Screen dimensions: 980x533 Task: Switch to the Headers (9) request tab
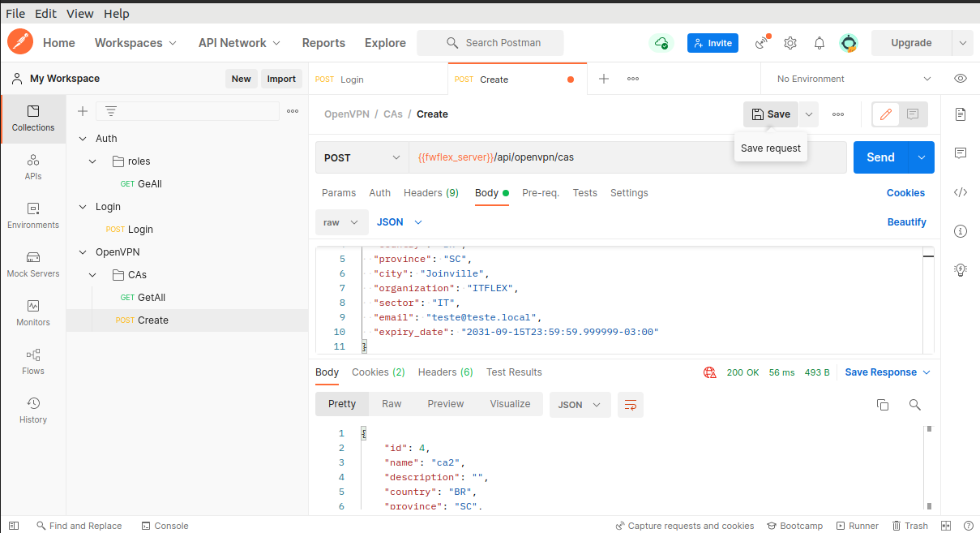tap(431, 193)
